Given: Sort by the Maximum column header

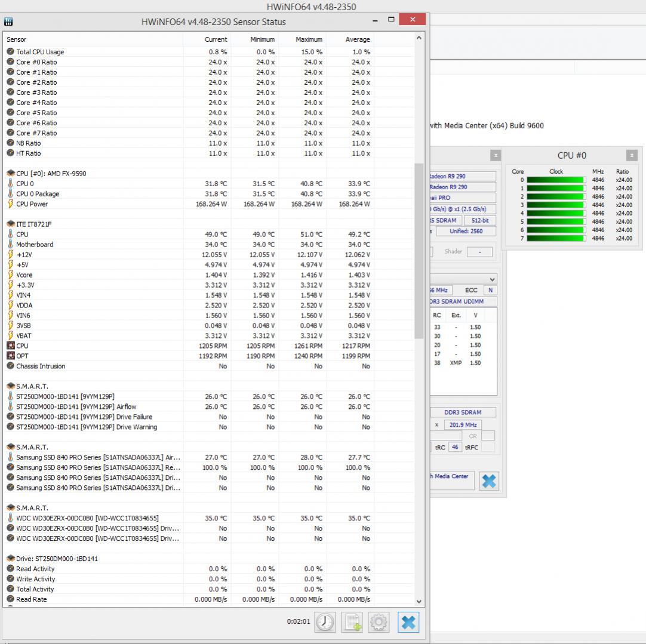Looking at the screenshot, I should coord(309,39).
